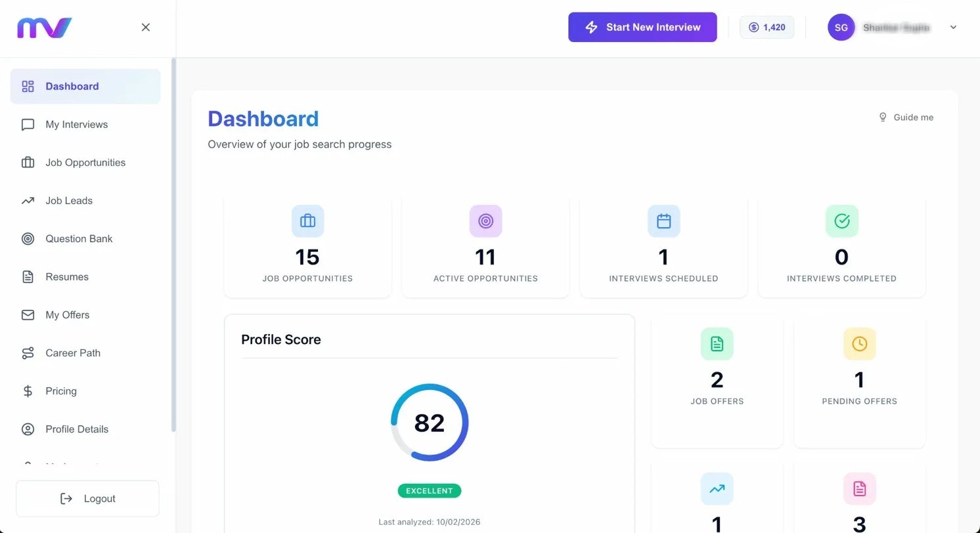980x533 pixels.
Task: Open the Pricing dollar icon
Action: point(28,391)
